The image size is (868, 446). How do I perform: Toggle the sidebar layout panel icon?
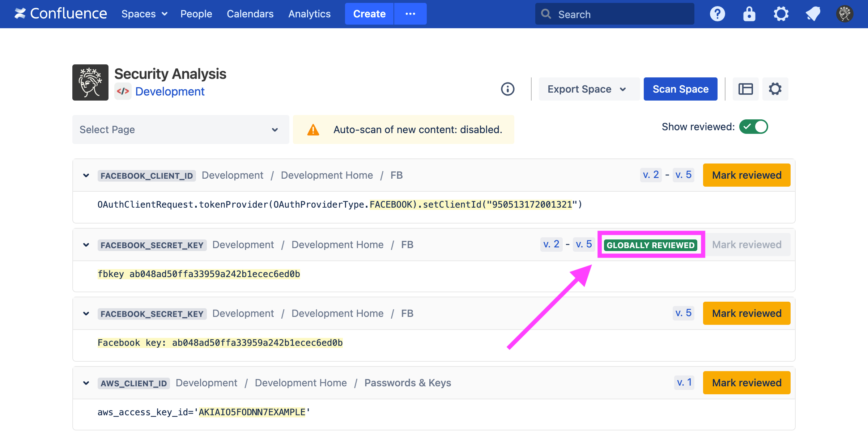745,89
